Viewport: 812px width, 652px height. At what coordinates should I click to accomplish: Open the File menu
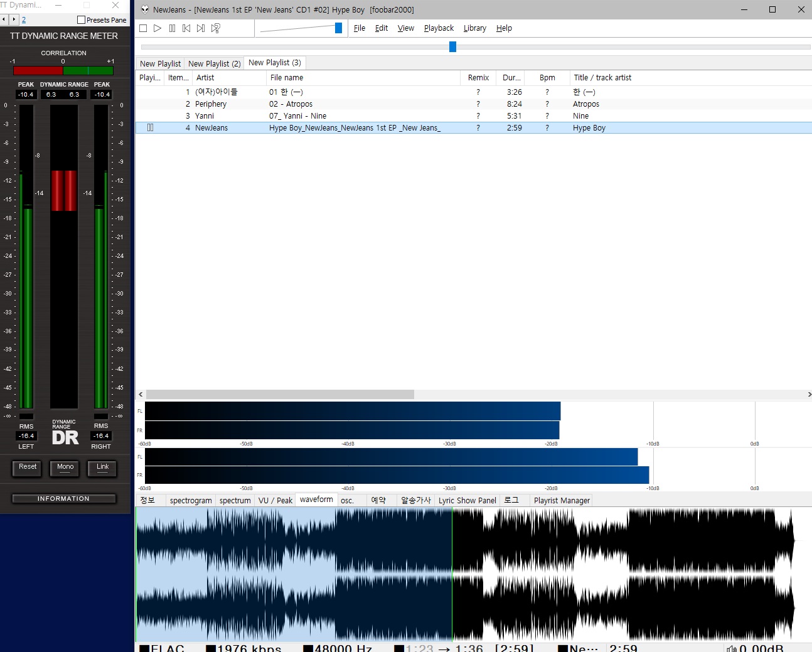pyautogui.click(x=360, y=28)
